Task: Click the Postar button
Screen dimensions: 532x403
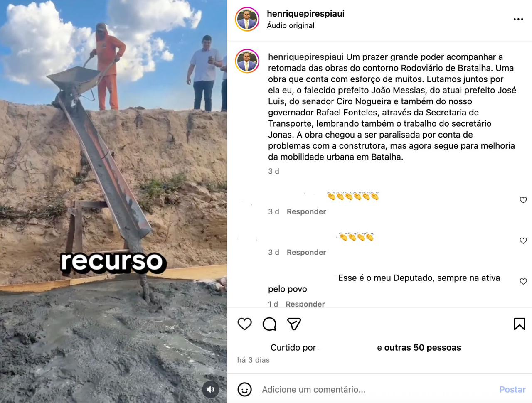Action: click(512, 389)
